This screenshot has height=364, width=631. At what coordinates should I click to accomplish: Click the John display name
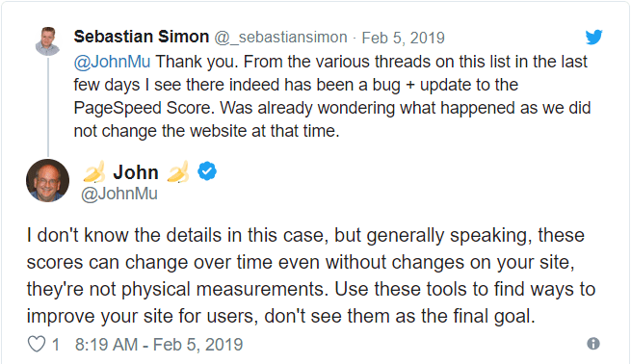coord(136,172)
